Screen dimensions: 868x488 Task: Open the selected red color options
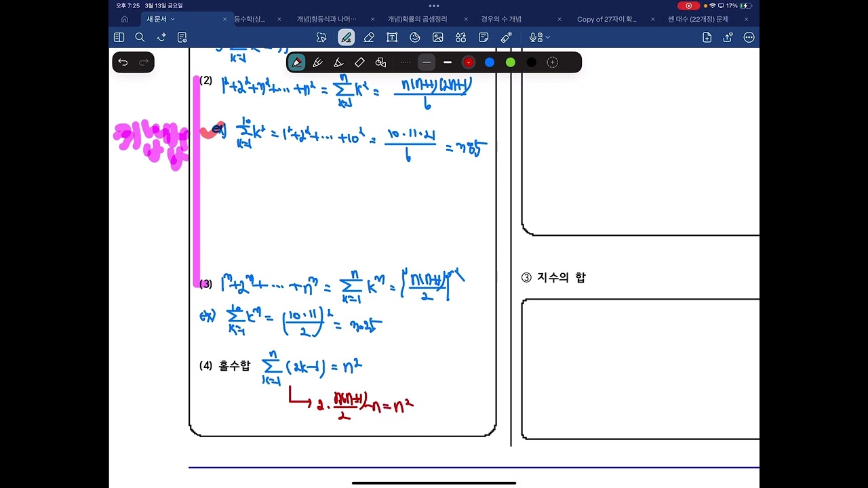(469, 62)
